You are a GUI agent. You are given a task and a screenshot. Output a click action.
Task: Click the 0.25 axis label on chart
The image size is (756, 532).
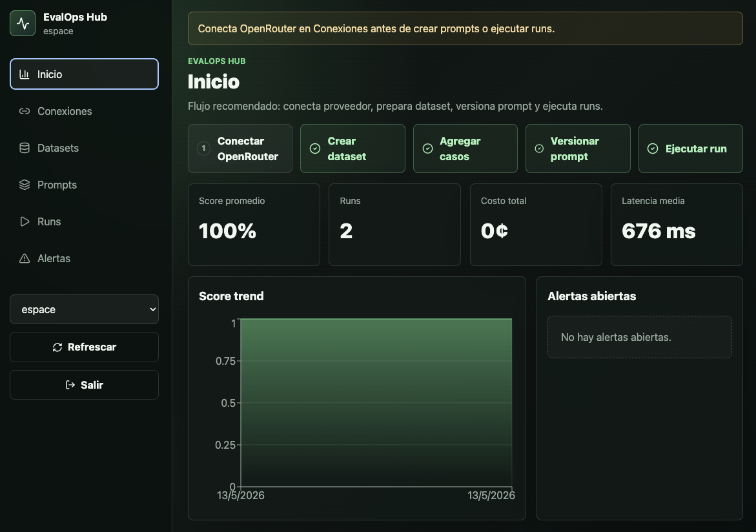click(225, 445)
